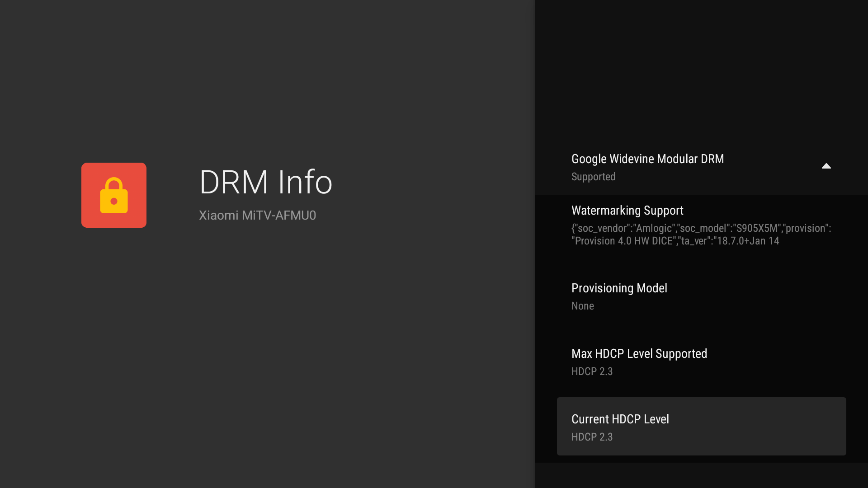Click the DRM Info title text
Image resolution: width=868 pixels, height=488 pixels.
click(x=266, y=182)
